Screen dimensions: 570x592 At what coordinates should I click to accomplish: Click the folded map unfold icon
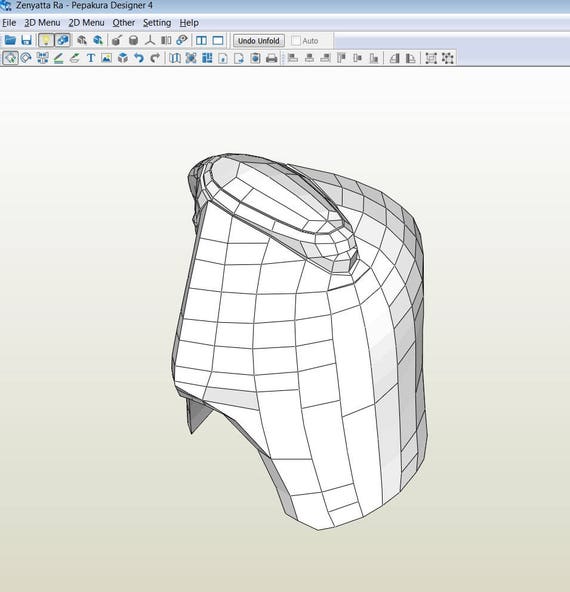coord(174,58)
